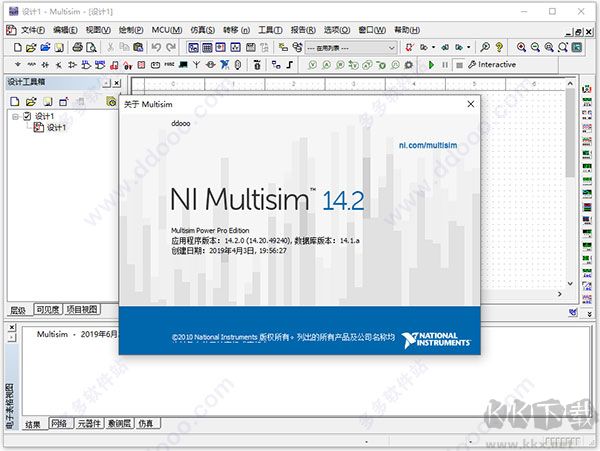Click the Open file folder icon
The width and height of the screenshot is (600, 451).
pos(31,47)
